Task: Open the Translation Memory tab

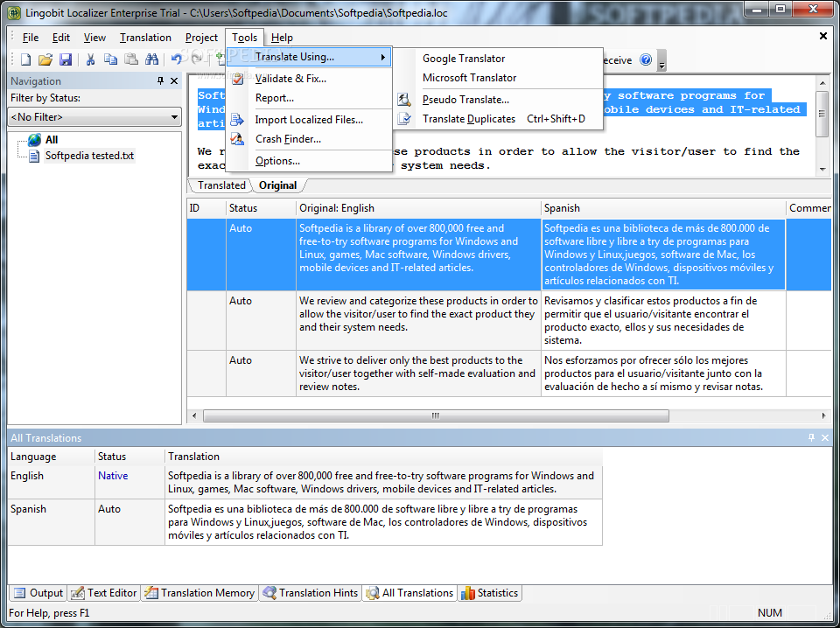Action: point(199,593)
